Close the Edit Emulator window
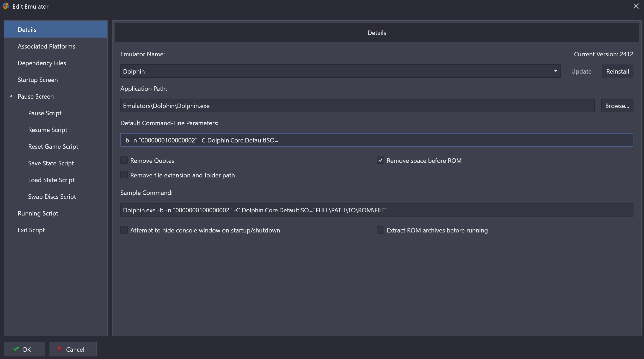 (x=636, y=6)
